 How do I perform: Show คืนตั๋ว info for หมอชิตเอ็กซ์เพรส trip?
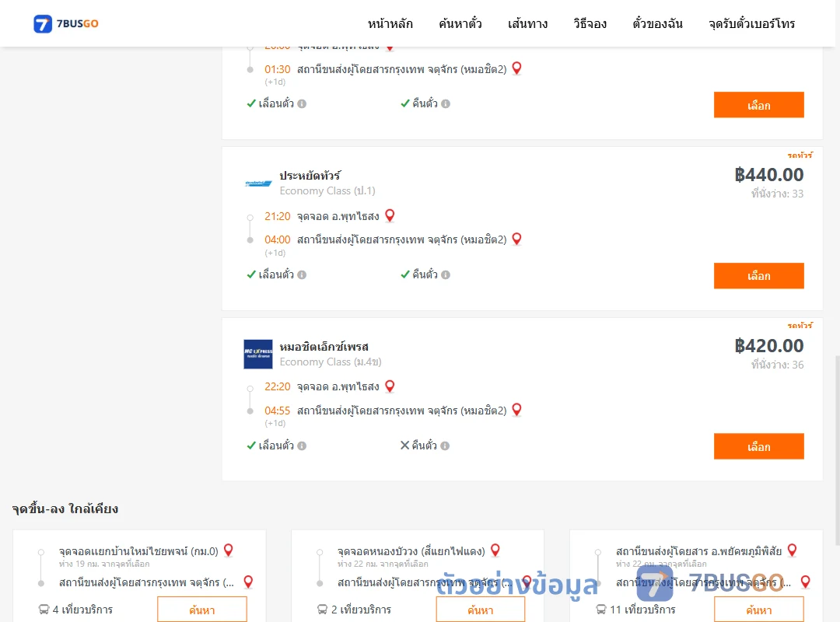[x=445, y=446]
